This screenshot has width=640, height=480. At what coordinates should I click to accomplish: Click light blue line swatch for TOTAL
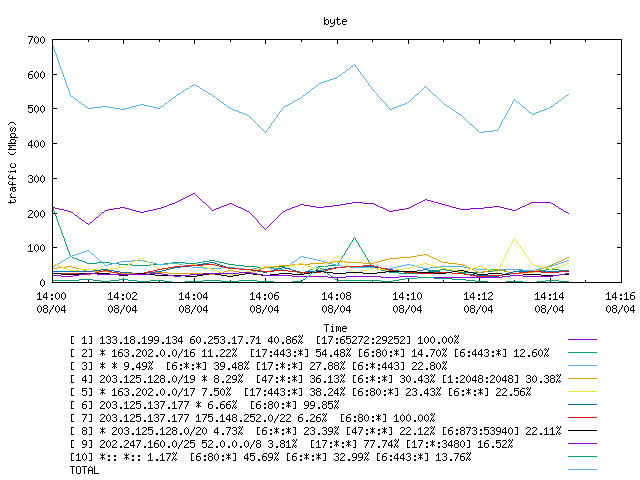click(x=582, y=470)
